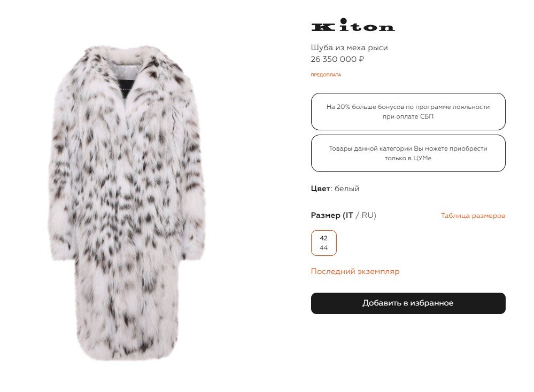
Task: Click the Размер label heading
Action: [x=326, y=215]
